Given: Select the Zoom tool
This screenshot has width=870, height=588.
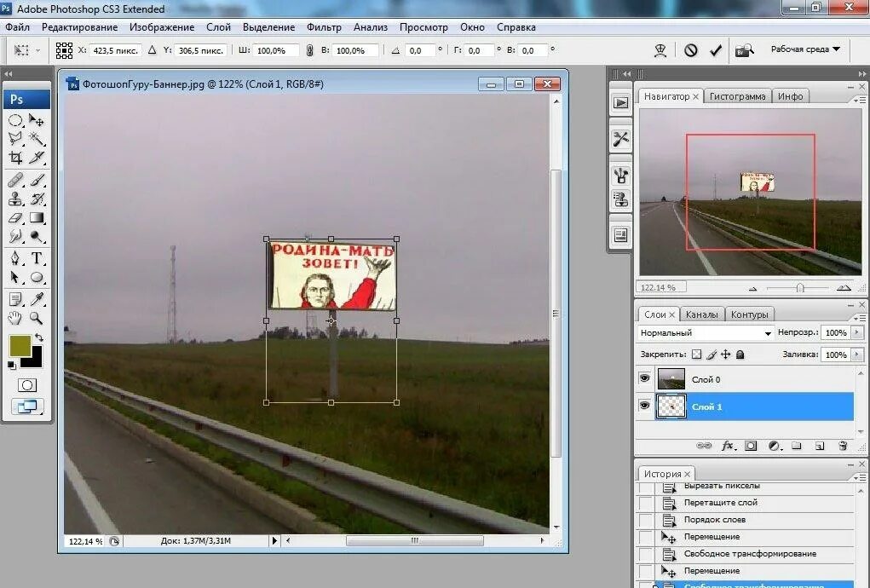Looking at the screenshot, I should point(37,318).
